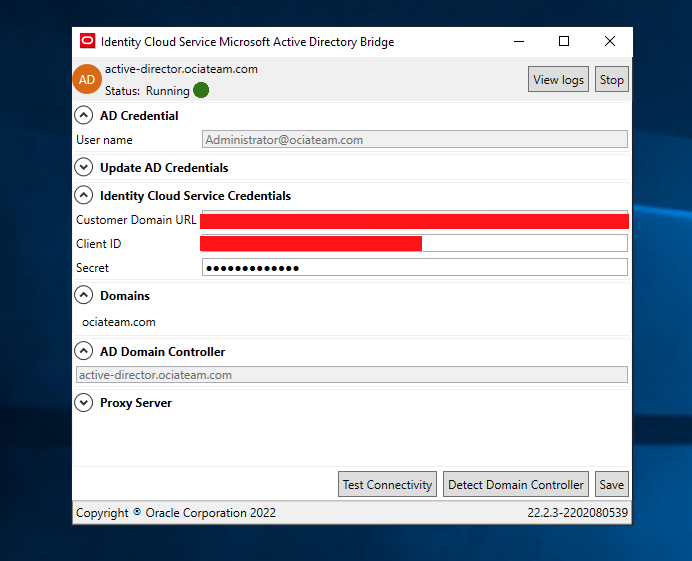Click the User name field
Viewport: 692px width, 561px height.
415,139
